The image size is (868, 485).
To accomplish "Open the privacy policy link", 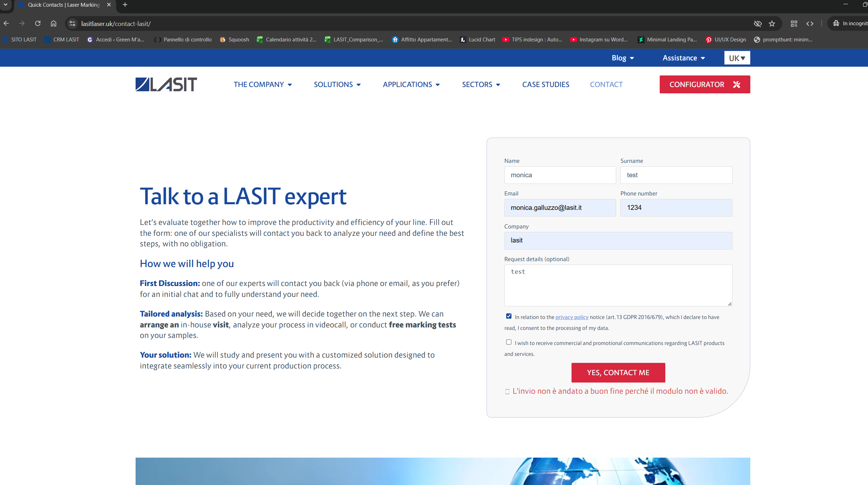I will pos(572,317).
